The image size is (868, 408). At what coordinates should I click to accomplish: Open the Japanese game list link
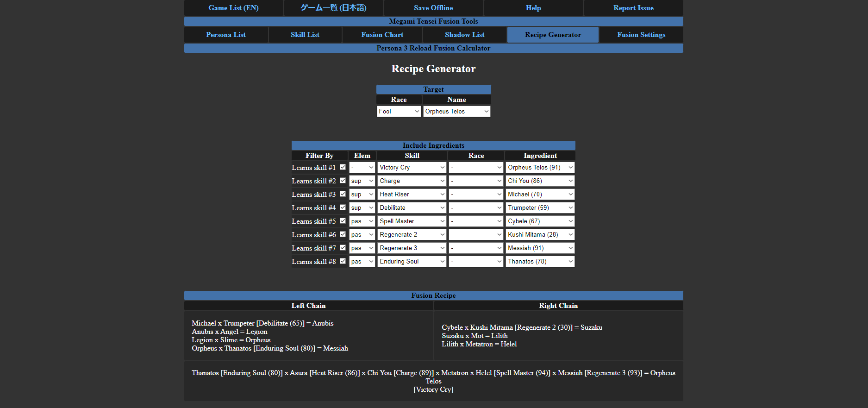[x=333, y=8]
